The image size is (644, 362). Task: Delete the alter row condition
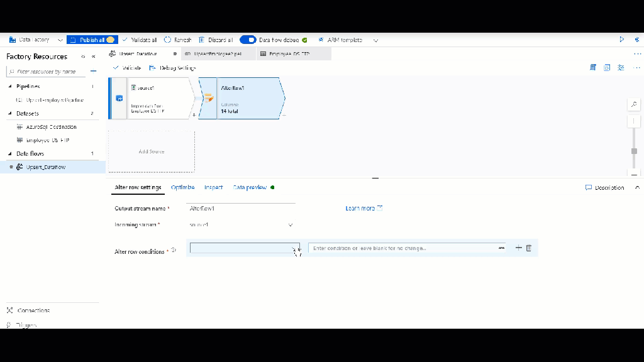click(x=528, y=248)
